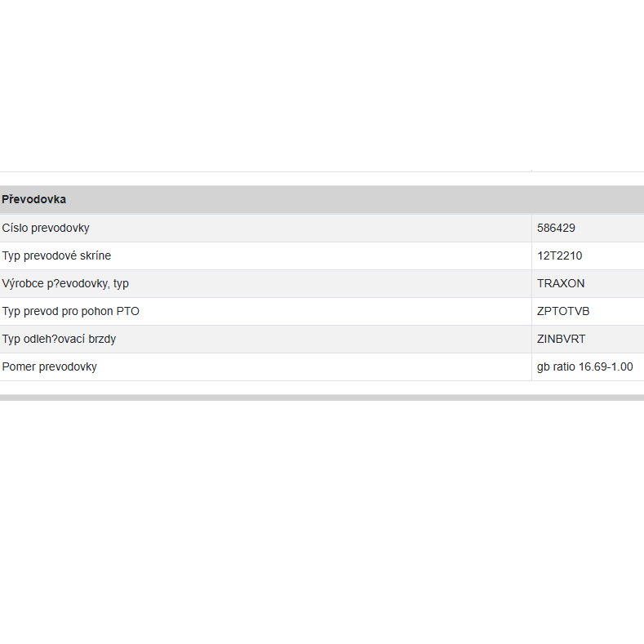Select the 'Výrobce p?evodovky, typ' label

point(65,283)
